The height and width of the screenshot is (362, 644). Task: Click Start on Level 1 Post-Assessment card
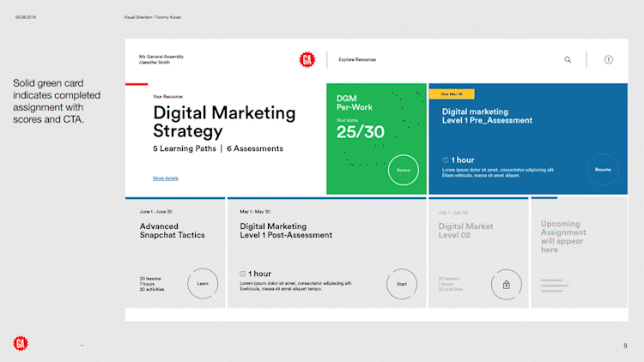pos(402,284)
